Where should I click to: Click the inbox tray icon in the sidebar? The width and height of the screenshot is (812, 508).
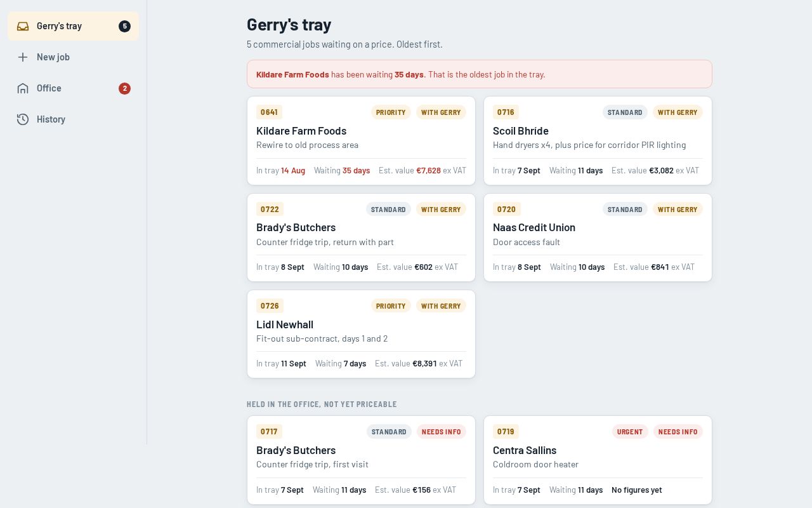click(x=23, y=26)
